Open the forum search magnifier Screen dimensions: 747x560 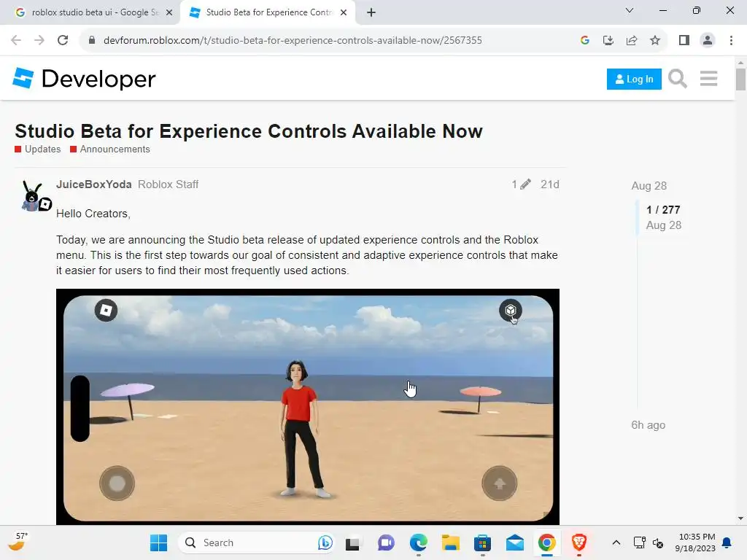pos(677,79)
